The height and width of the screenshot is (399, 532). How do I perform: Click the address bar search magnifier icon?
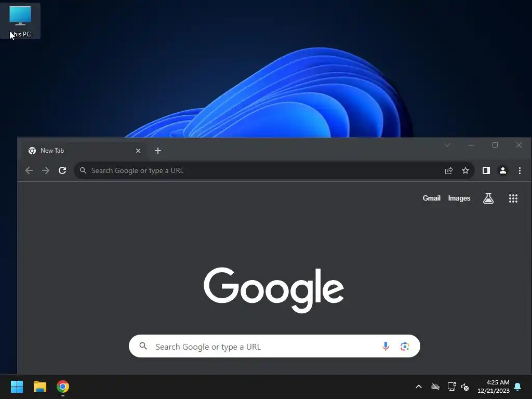pyautogui.click(x=83, y=170)
